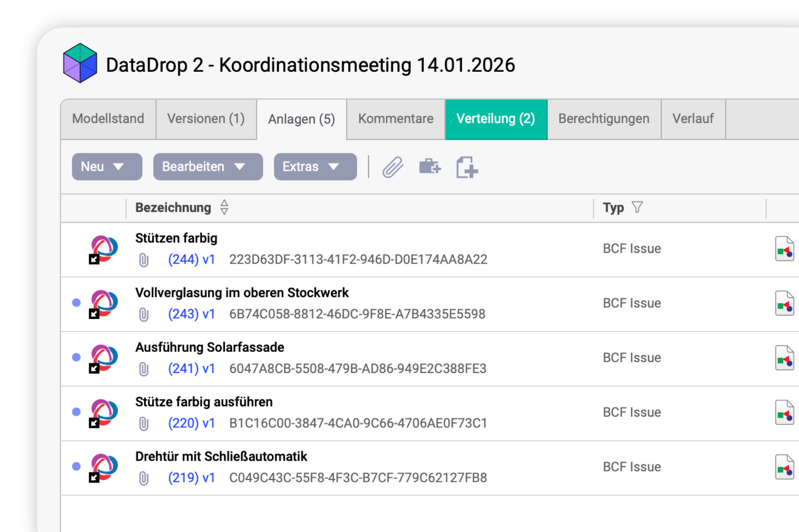The image size is (799, 532).
Task: Click GUID B1C16C00-3847-4CA0-9C66-4706AE0F73C1
Action: [x=358, y=423]
